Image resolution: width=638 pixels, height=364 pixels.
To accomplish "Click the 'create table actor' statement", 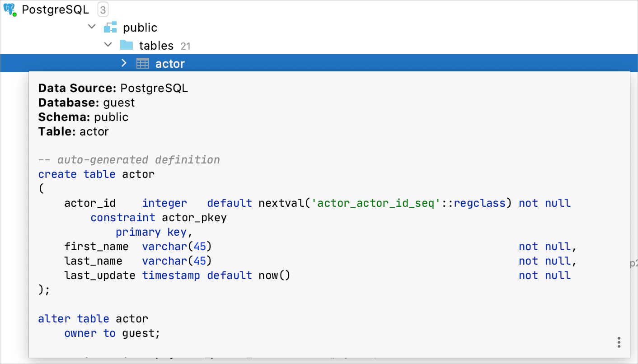I will (96, 174).
